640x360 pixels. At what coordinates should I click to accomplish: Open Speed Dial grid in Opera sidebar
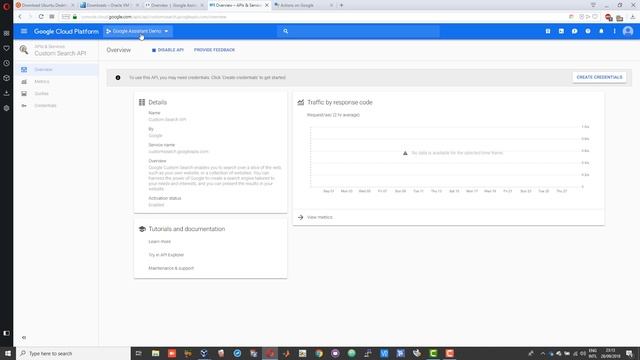pyautogui.click(x=6, y=33)
